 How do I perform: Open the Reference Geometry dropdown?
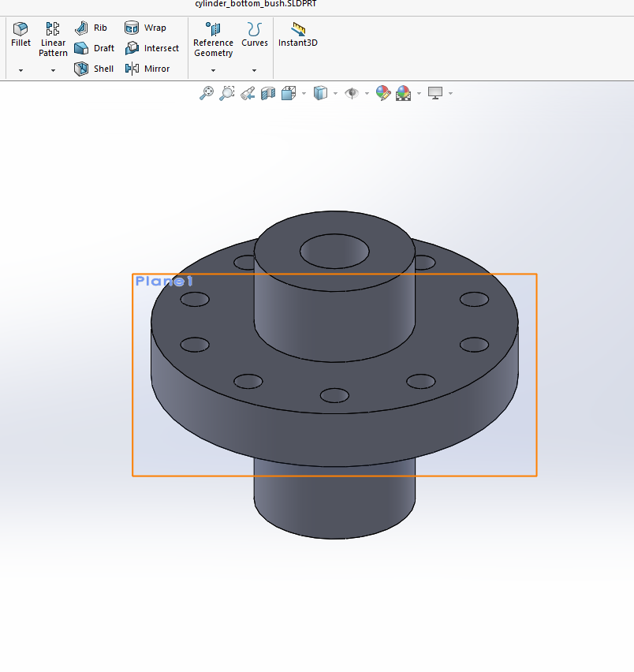click(x=213, y=70)
